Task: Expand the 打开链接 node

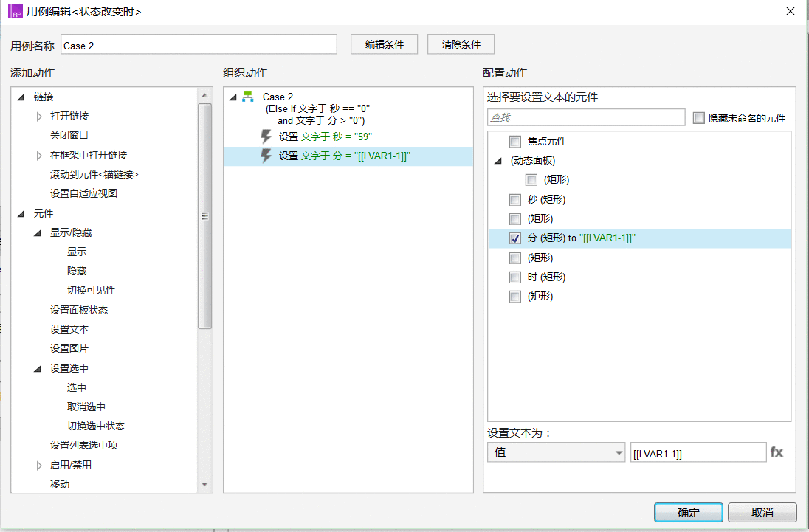Action: (x=39, y=117)
